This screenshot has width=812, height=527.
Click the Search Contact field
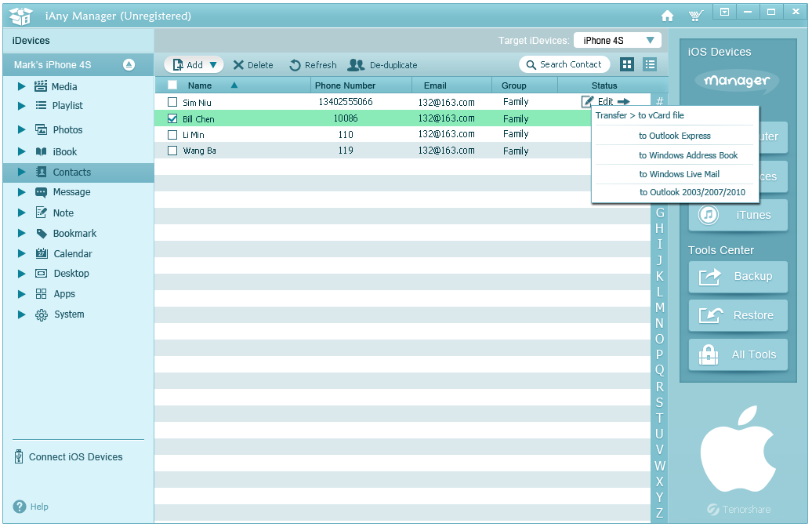[564, 64]
